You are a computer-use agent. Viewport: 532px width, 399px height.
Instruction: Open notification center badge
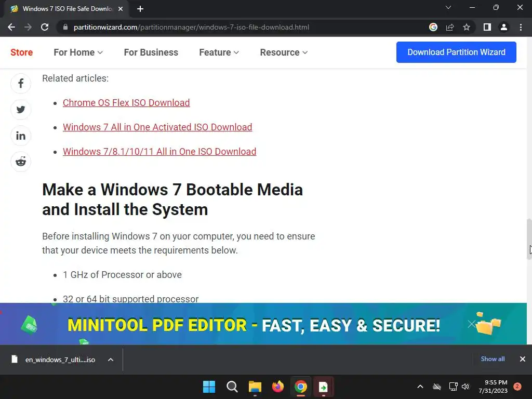tap(517, 387)
